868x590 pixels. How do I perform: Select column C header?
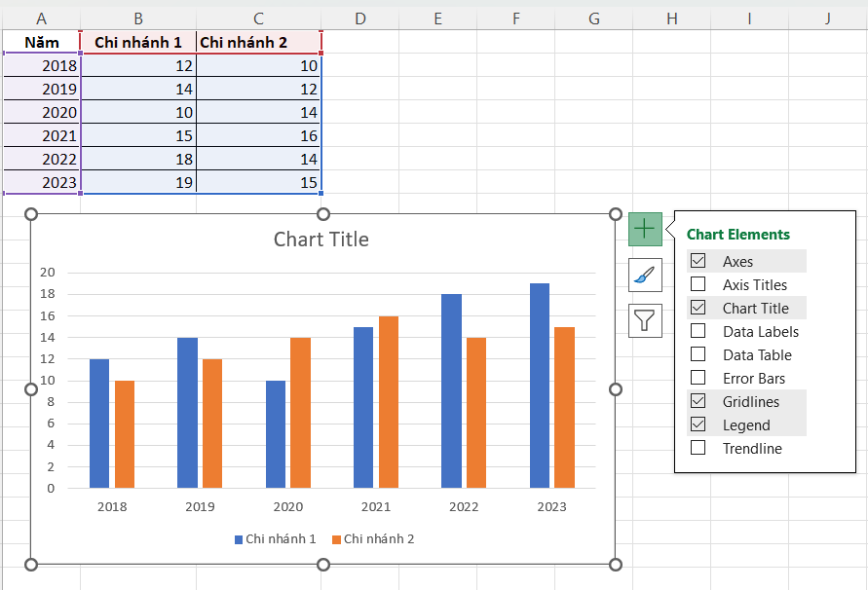point(258,18)
